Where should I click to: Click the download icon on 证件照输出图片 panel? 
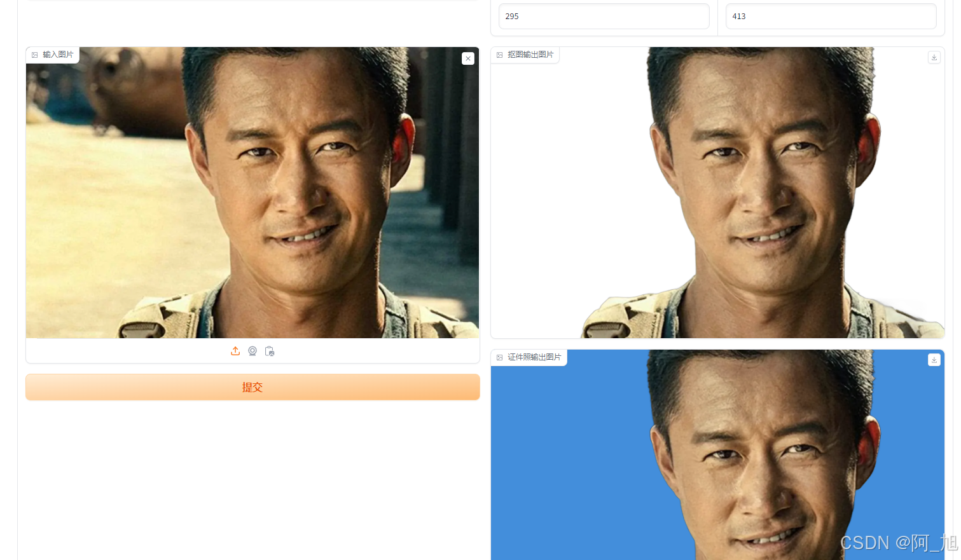tap(934, 360)
